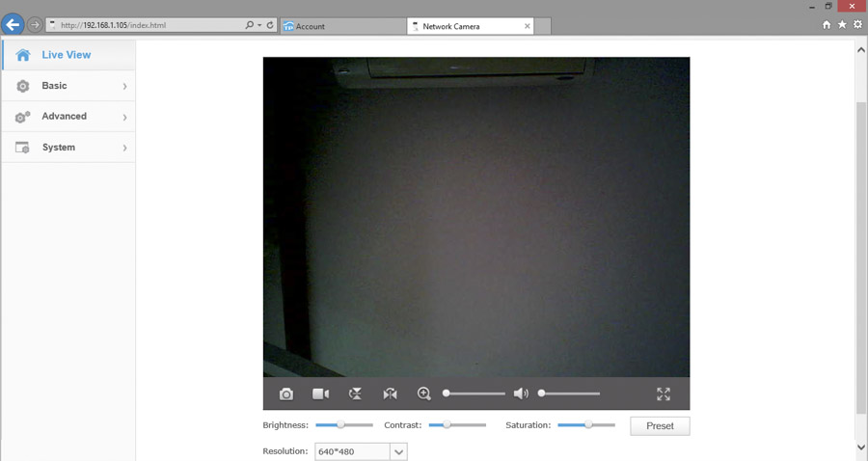Click the volume level slider track
The width and height of the screenshot is (868, 461).
click(x=569, y=393)
